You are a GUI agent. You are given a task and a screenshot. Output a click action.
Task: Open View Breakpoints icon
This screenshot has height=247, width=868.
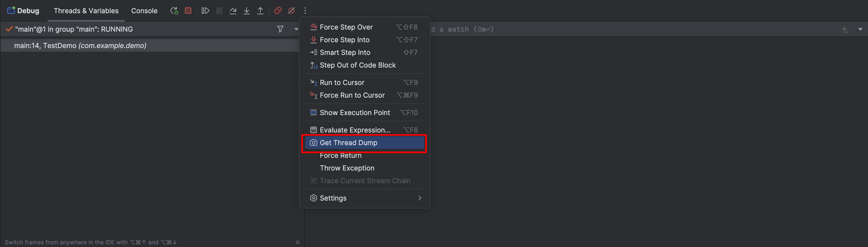278,11
